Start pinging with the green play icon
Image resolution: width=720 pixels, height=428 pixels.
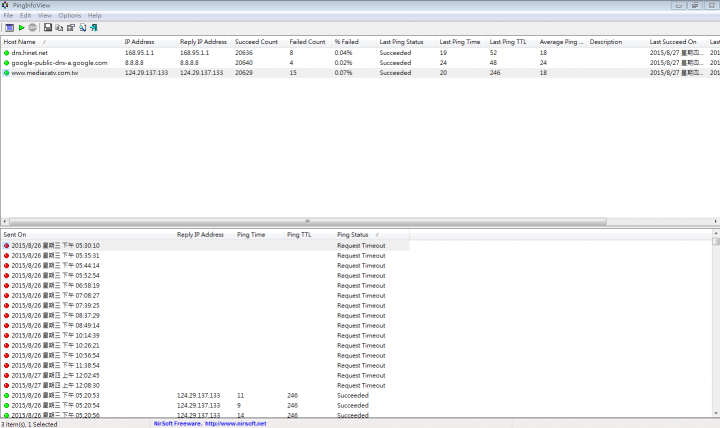coord(21,27)
